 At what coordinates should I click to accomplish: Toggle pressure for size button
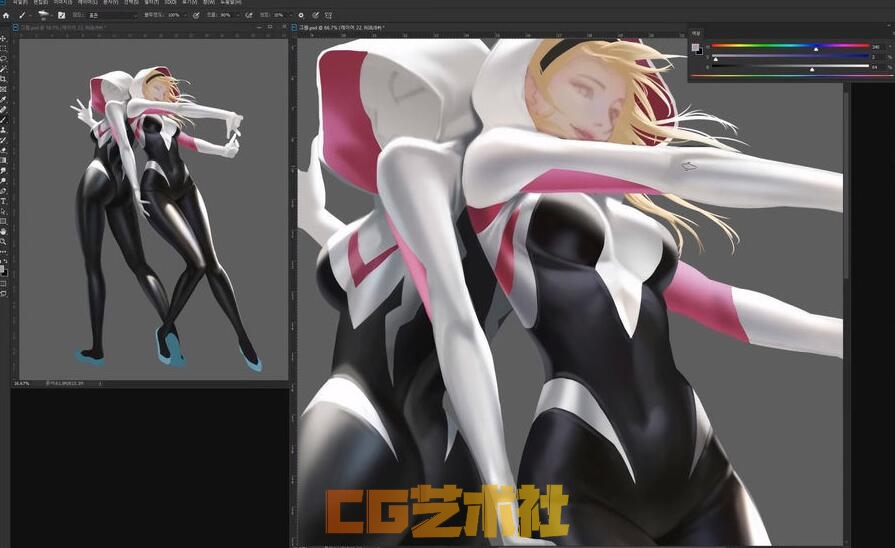tap(315, 15)
